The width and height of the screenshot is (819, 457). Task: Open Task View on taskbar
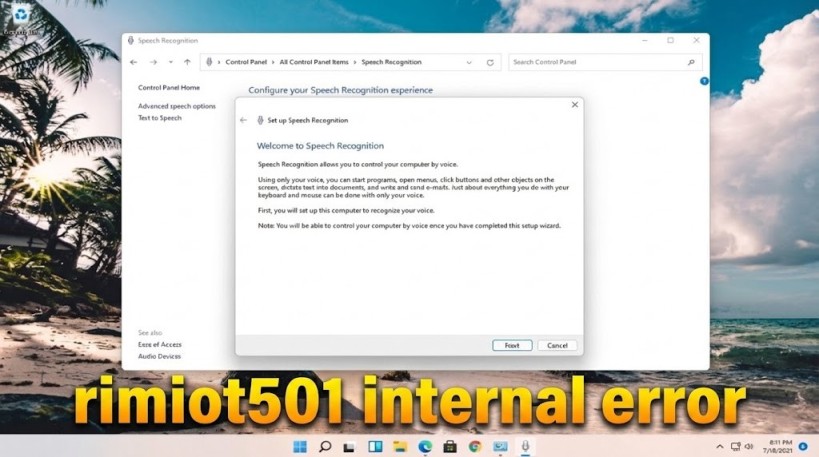(x=349, y=447)
